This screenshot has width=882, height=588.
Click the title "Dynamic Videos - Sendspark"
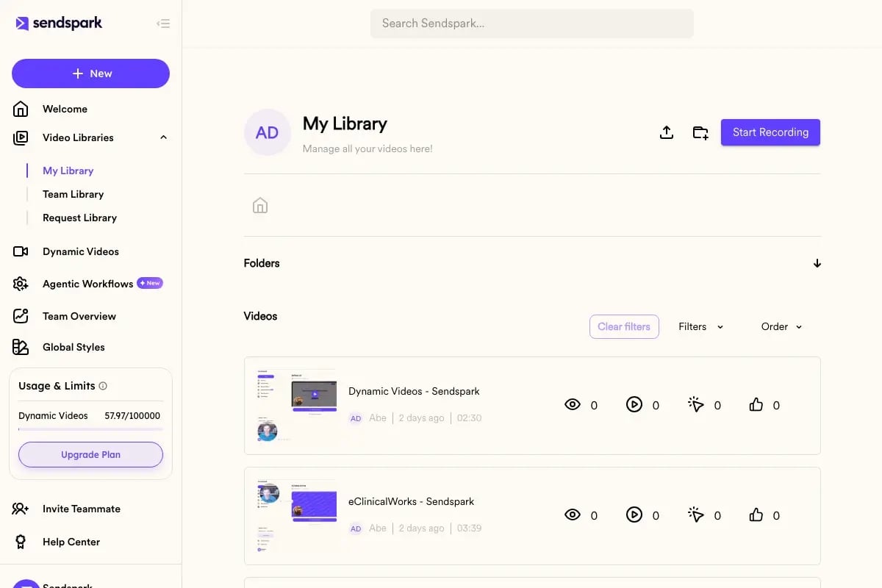pos(414,391)
